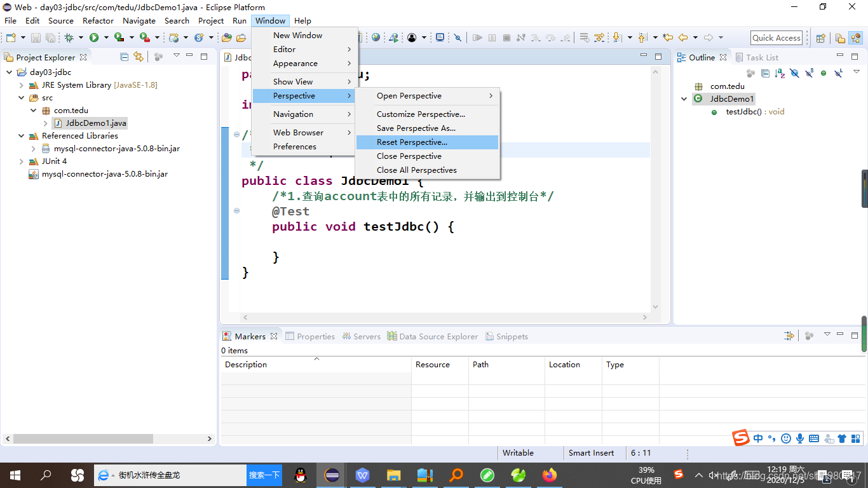This screenshot has height=488, width=868.
Task: Collapse the day03-jdbc project node
Action: [9, 72]
